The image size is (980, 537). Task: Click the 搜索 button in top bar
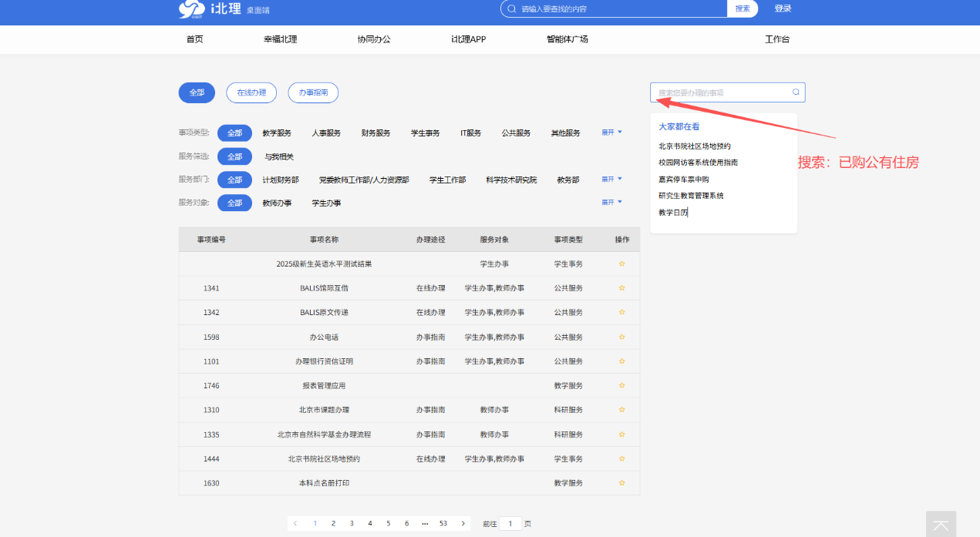pyautogui.click(x=742, y=8)
